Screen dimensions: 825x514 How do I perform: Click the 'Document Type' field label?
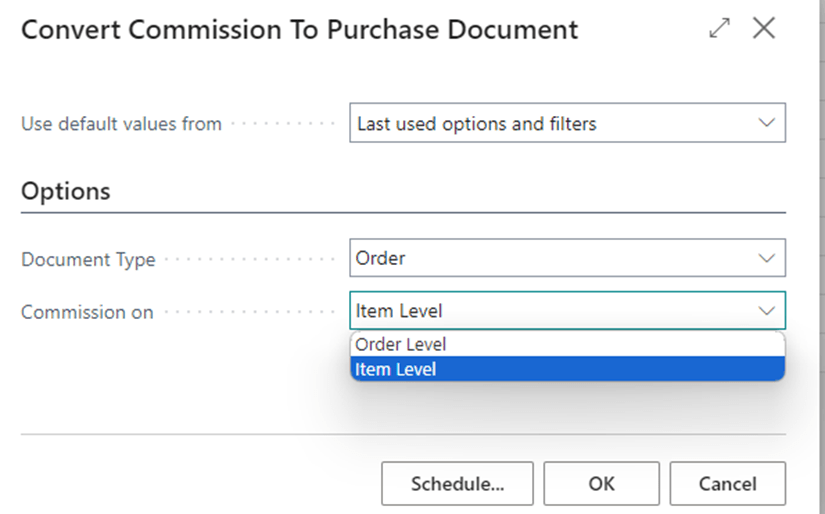tap(88, 259)
